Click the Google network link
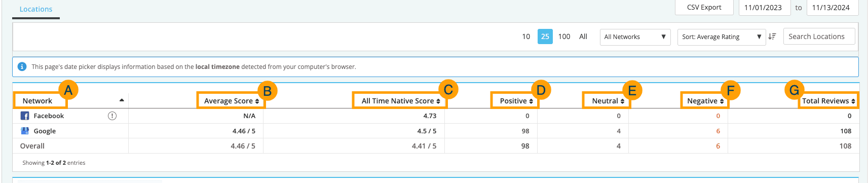 [x=45, y=131]
